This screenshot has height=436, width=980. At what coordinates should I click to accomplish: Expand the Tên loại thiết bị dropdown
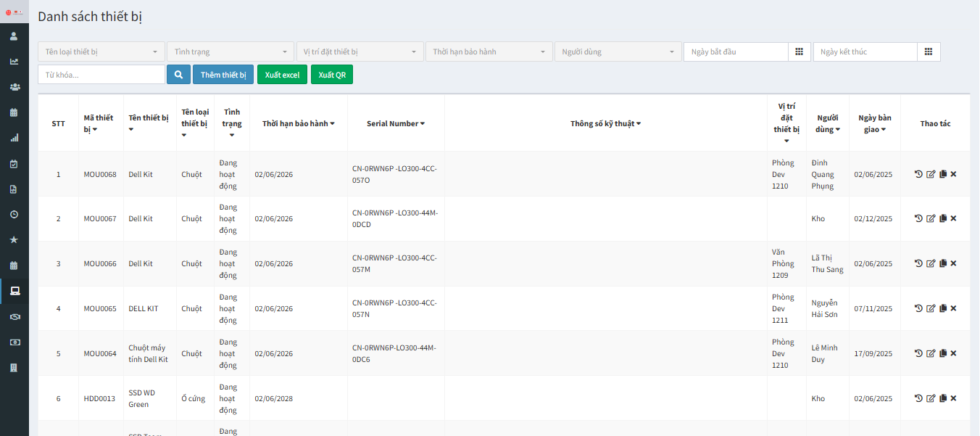coord(101,52)
